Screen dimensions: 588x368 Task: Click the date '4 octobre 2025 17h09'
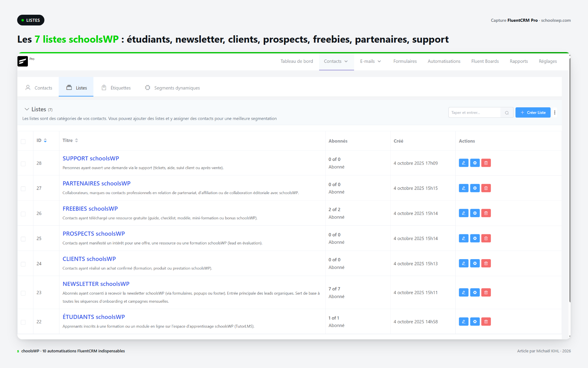416,163
